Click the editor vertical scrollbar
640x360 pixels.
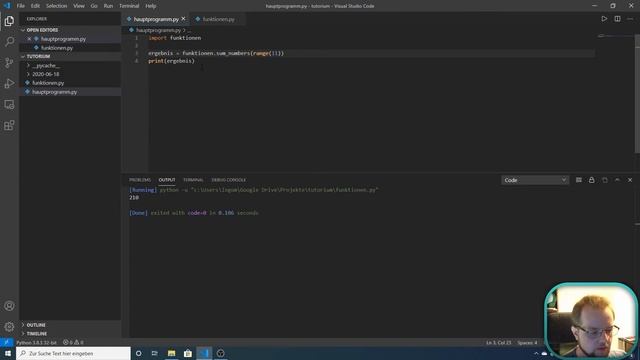[x=637, y=93]
